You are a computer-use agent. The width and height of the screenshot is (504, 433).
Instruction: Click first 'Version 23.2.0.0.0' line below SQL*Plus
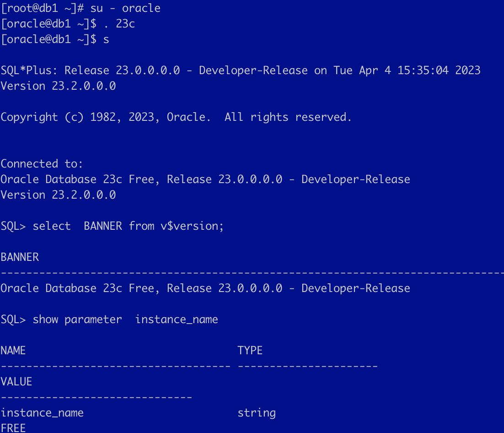tap(58, 86)
